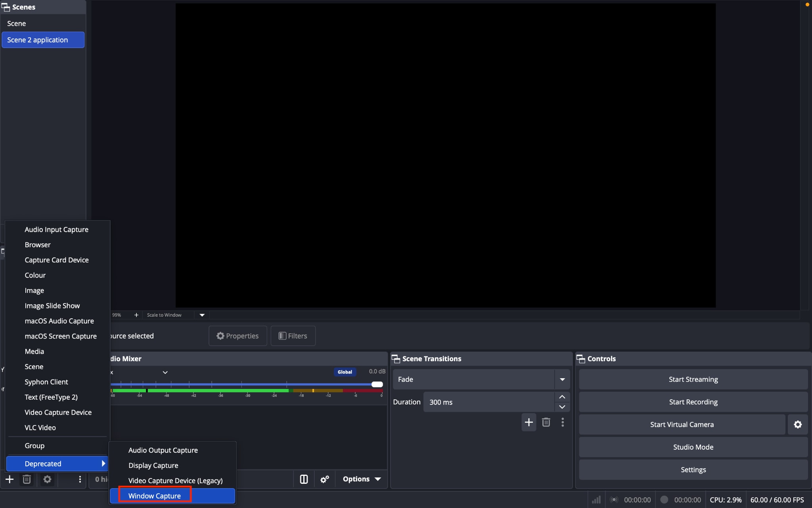Expand the audio source chevron in mixer

(x=165, y=372)
